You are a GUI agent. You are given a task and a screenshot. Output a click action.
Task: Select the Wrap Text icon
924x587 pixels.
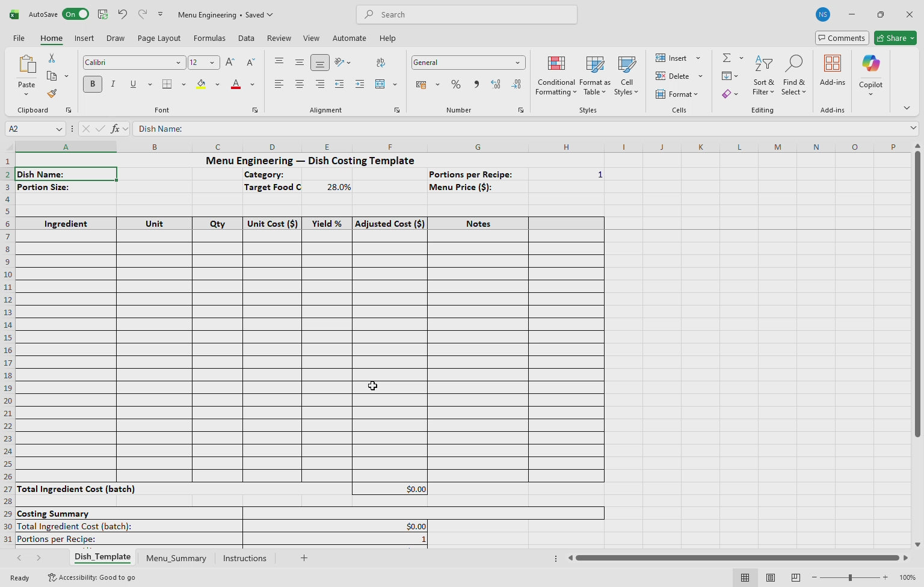(380, 62)
